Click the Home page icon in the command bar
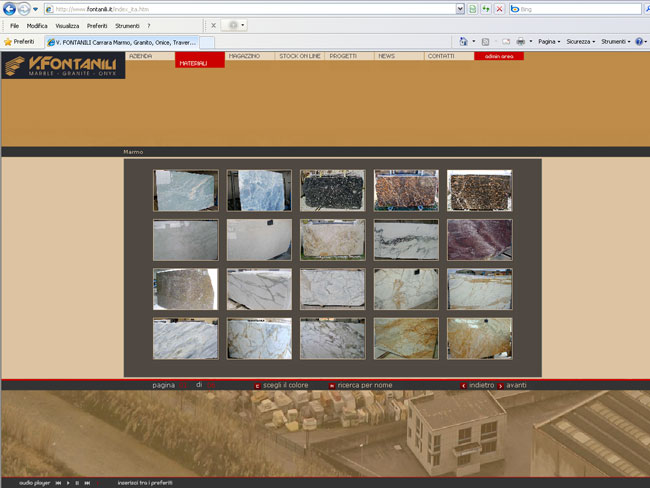The height and width of the screenshot is (488, 650). [463, 41]
